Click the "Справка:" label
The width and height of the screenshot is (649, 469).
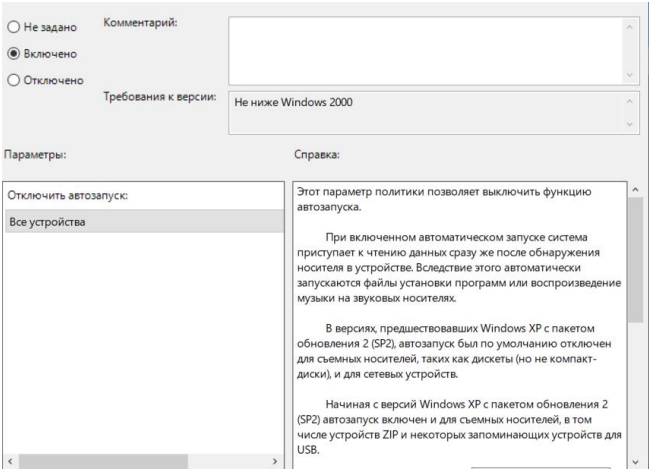point(317,154)
